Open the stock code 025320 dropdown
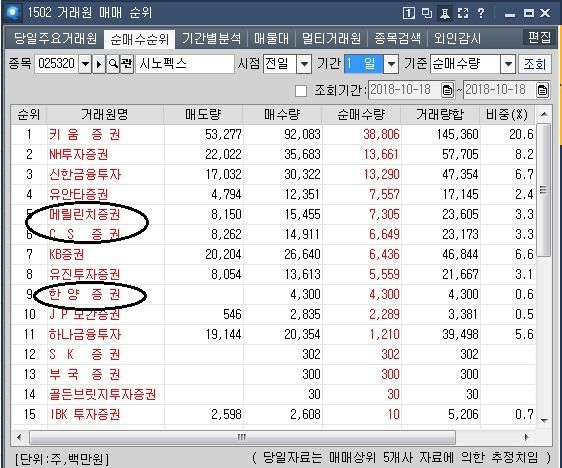Viewport: 562px width, 468px height. point(85,64)
